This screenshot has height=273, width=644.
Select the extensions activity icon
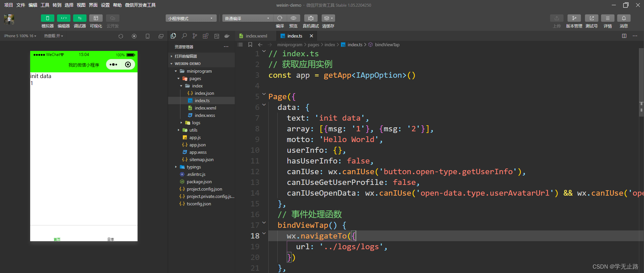[x=206, y=36]
